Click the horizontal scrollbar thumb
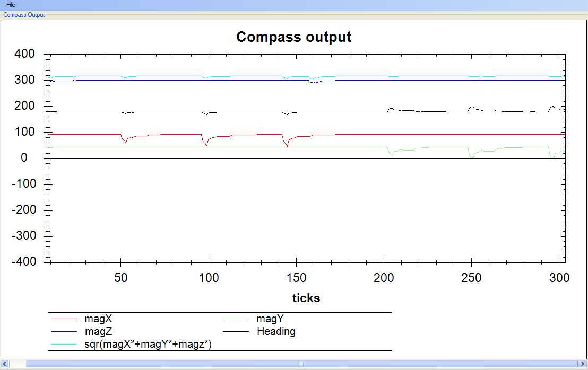This screenshot has width=588, height=370. point(301,364)
